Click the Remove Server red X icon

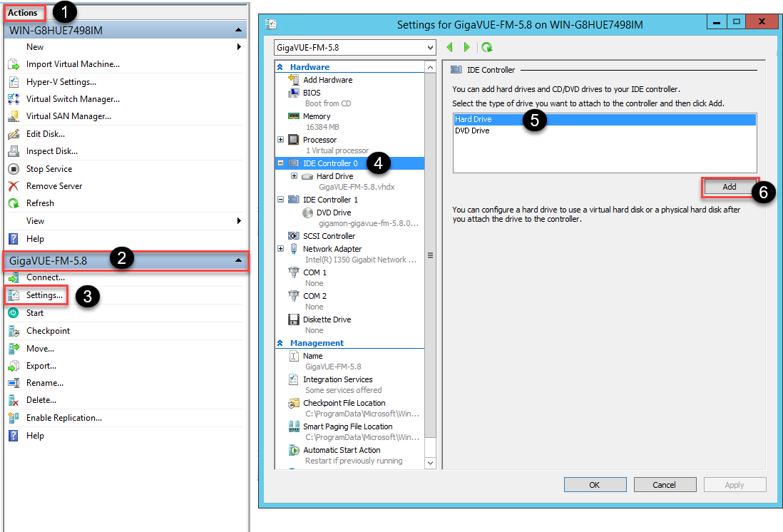click(13, 186)
